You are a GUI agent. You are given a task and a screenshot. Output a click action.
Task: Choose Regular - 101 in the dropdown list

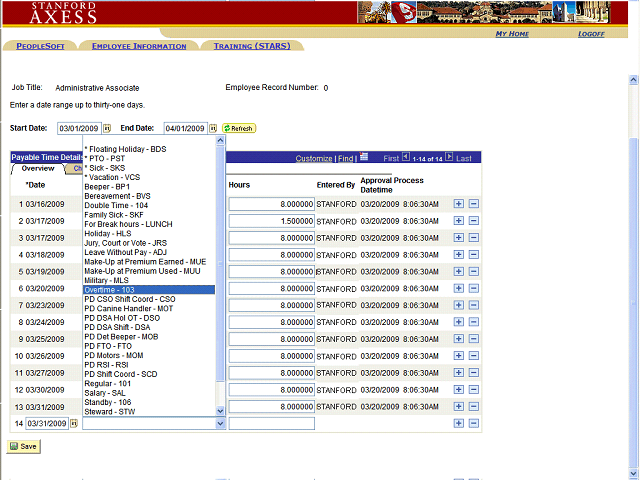pos(108,383)
